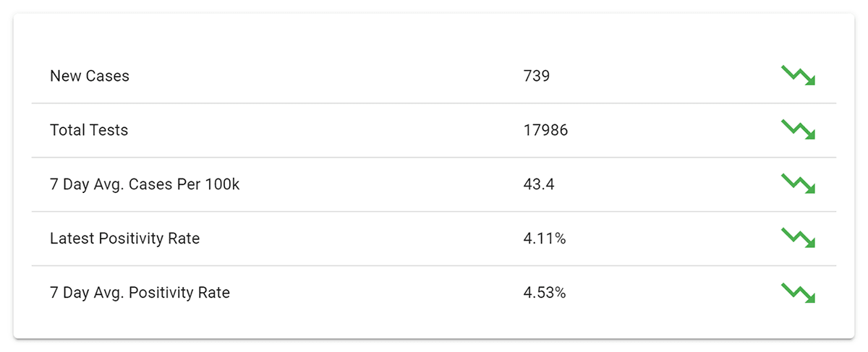The width and height of the screenshot is (868, 352).
Task: Click the downward trend arrow for New Cases
Action: click(x=798, y=75)
